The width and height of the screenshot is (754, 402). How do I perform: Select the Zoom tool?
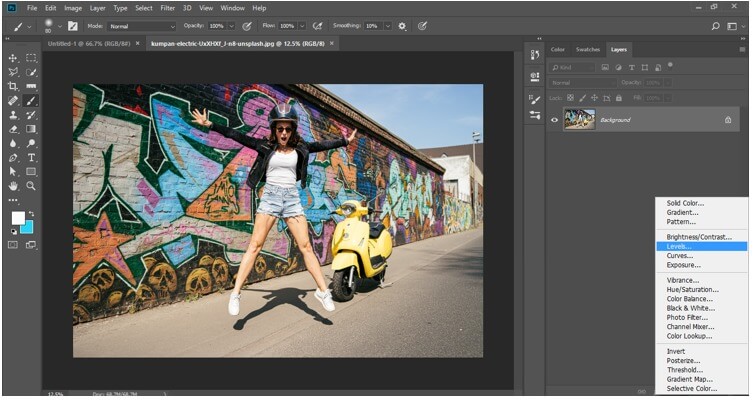(x=31, y=186)
